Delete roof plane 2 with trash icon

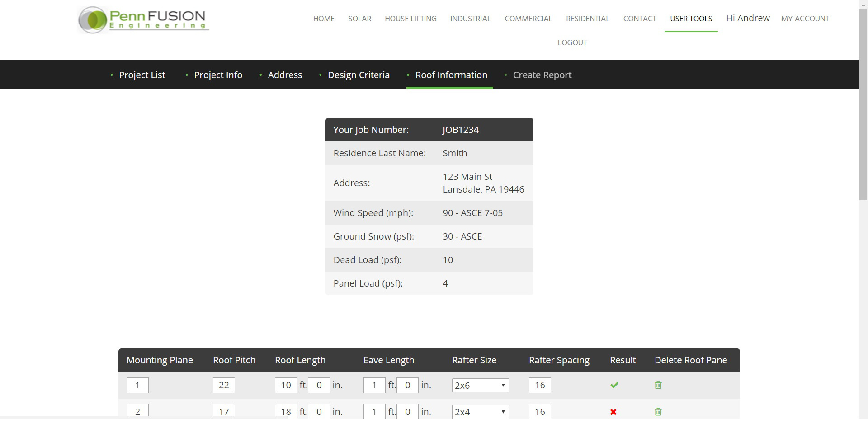tap(658, 412)
